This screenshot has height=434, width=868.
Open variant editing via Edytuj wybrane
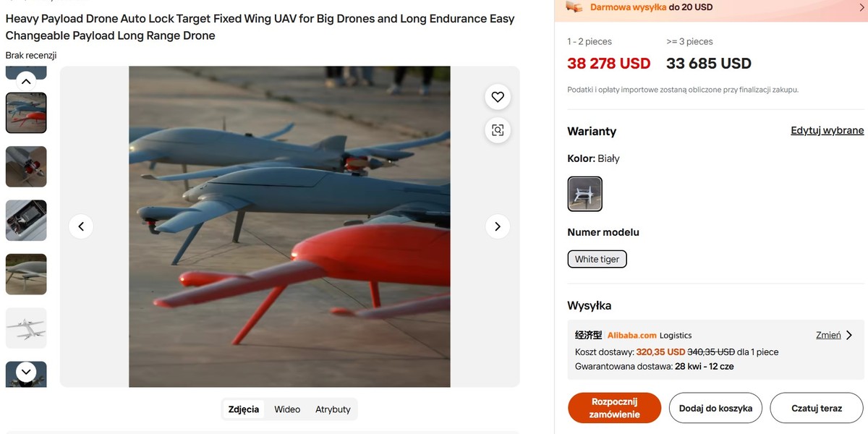[826, 129]
